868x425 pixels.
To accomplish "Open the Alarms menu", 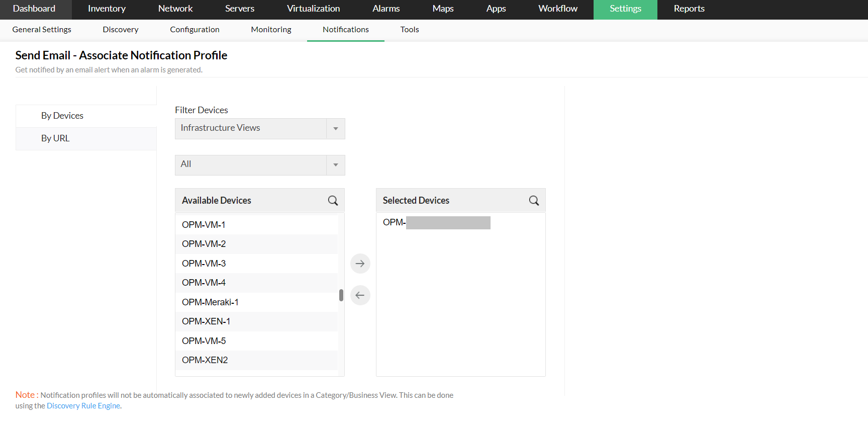I will point(386,9).
